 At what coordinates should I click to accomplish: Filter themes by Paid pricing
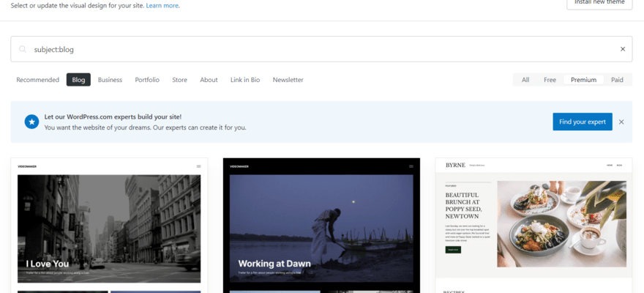617,80
